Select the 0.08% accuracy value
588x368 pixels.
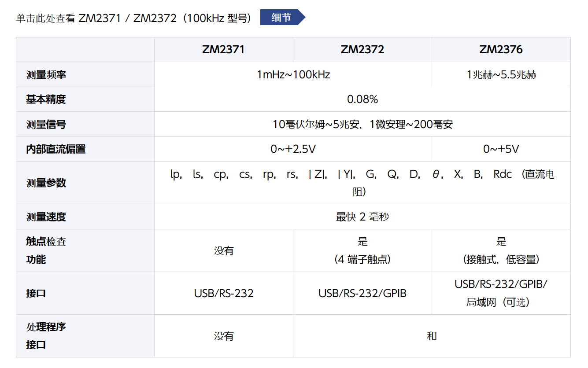[362, 99]
